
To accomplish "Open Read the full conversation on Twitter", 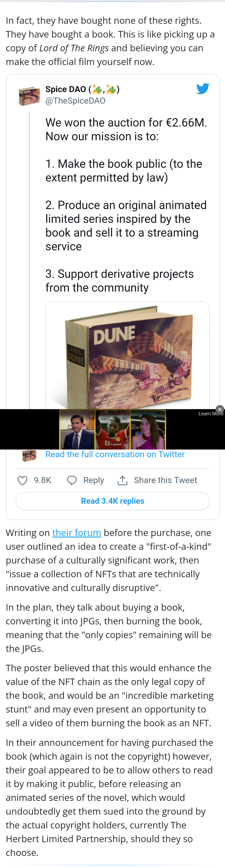I will point(115,454).
